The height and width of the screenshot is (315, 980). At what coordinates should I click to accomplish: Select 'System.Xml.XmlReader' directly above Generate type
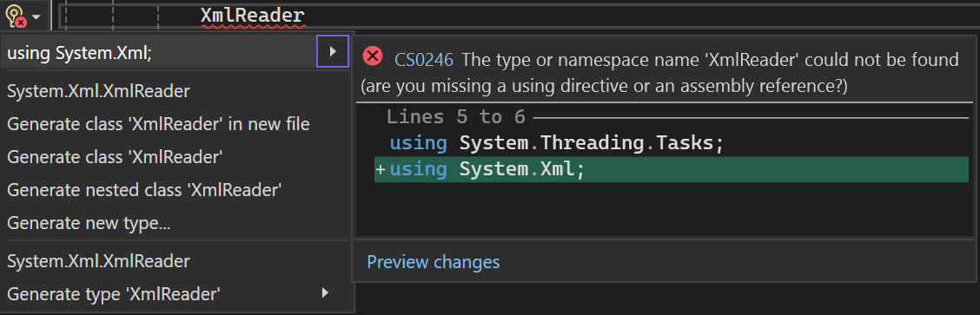tap(98, 260)
